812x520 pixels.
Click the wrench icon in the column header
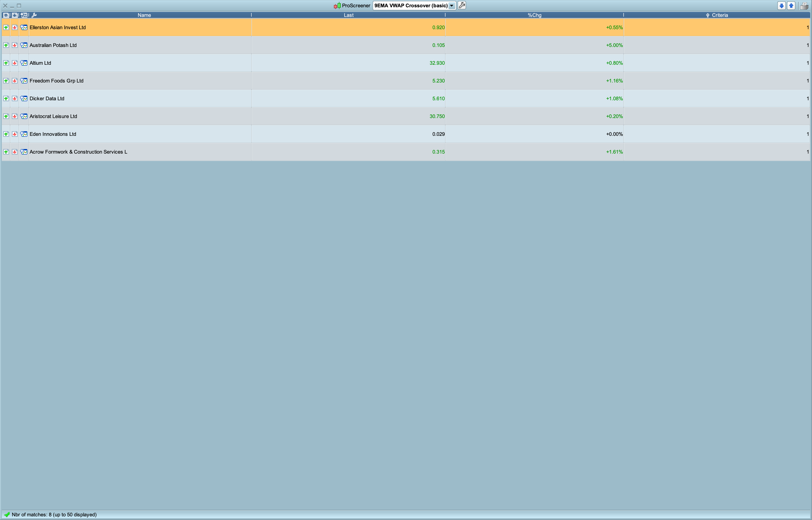click(x=34, y=15)
